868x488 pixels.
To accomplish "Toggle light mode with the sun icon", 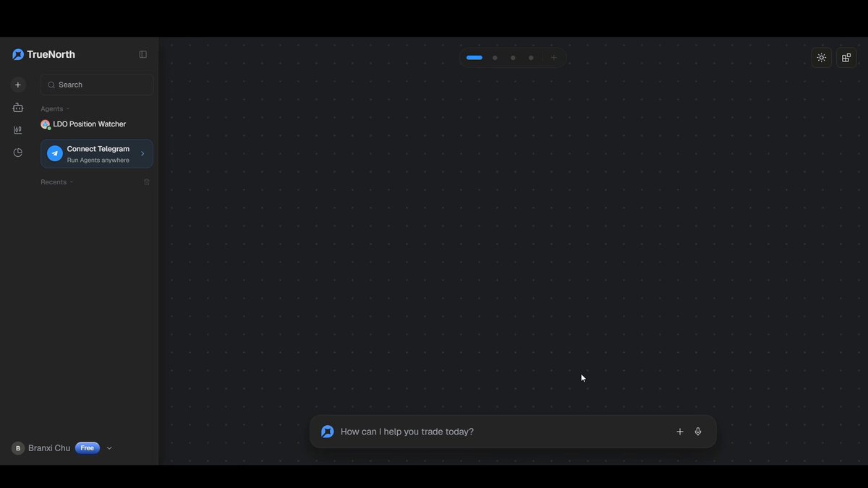I will 822,58.
